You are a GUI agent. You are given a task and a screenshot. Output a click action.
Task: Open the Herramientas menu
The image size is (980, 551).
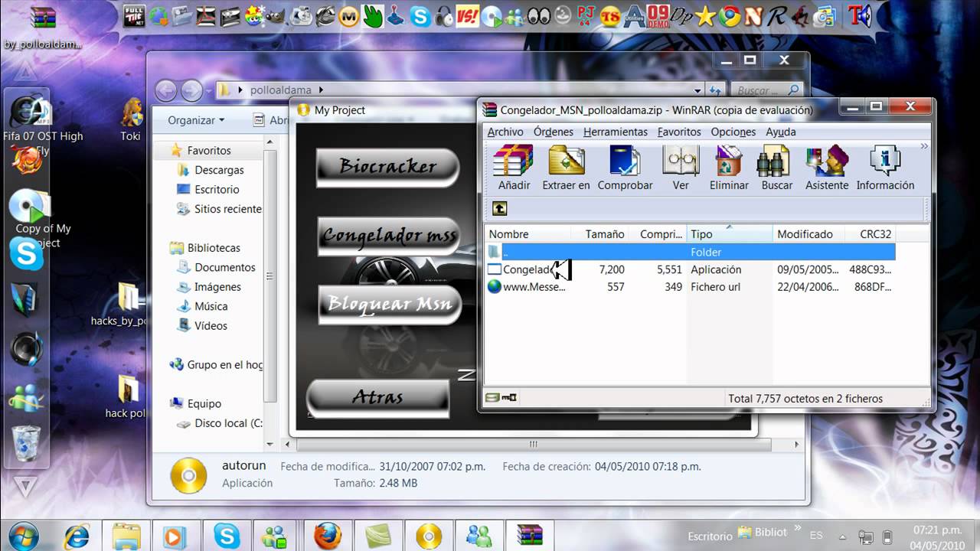click(x=616, y=132)
